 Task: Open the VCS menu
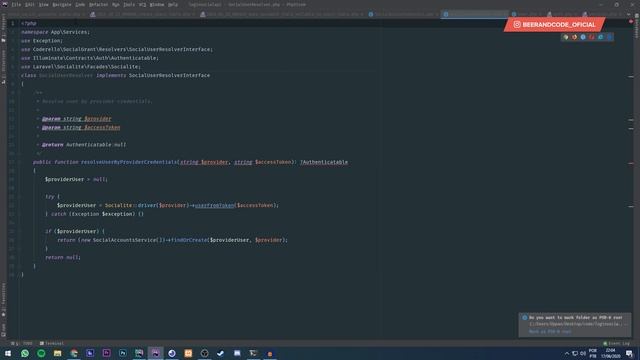[142, 4]
